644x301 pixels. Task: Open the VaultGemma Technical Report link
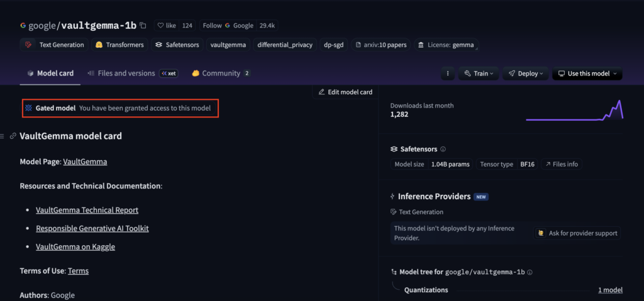click(87, 211)
